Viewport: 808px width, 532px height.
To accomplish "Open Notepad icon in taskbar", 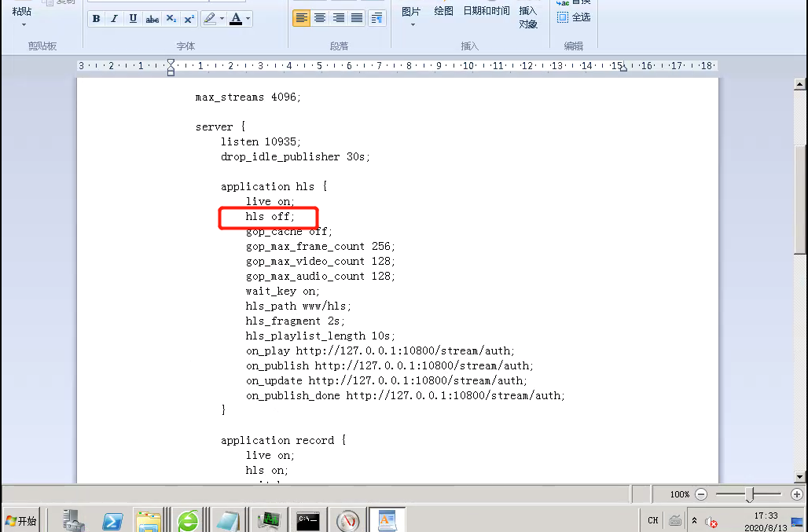I will point(227,521).
